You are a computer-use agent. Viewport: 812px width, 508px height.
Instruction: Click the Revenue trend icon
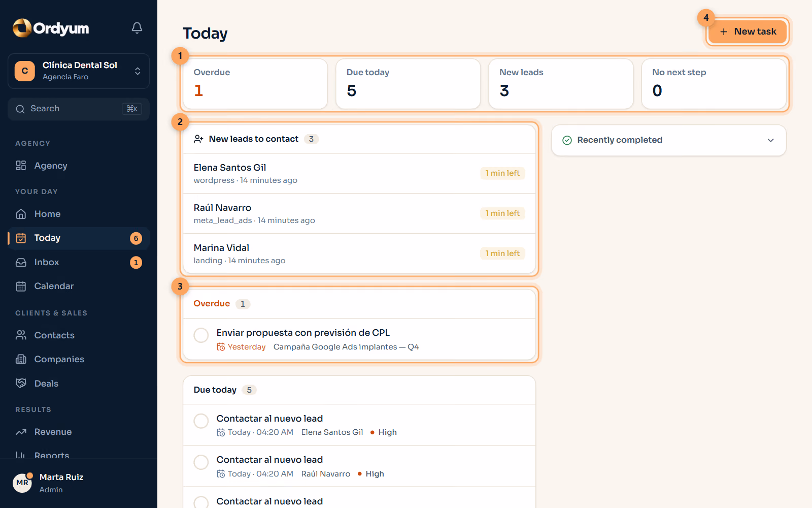click(21, 432)
